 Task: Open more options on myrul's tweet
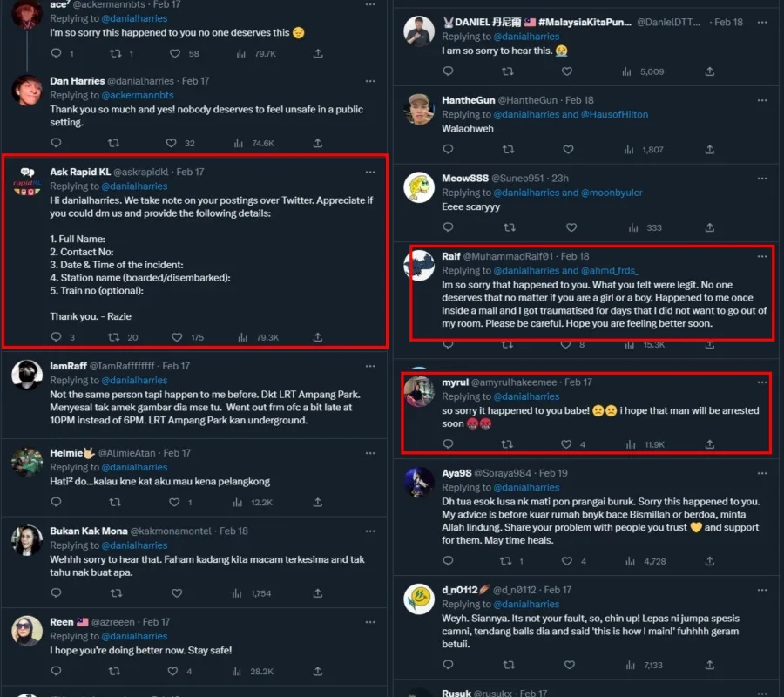coord(762,382)
